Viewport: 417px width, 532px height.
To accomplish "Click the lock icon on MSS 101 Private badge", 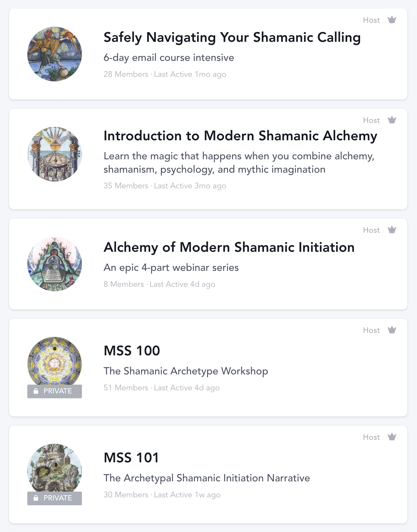I will (36, 498).
